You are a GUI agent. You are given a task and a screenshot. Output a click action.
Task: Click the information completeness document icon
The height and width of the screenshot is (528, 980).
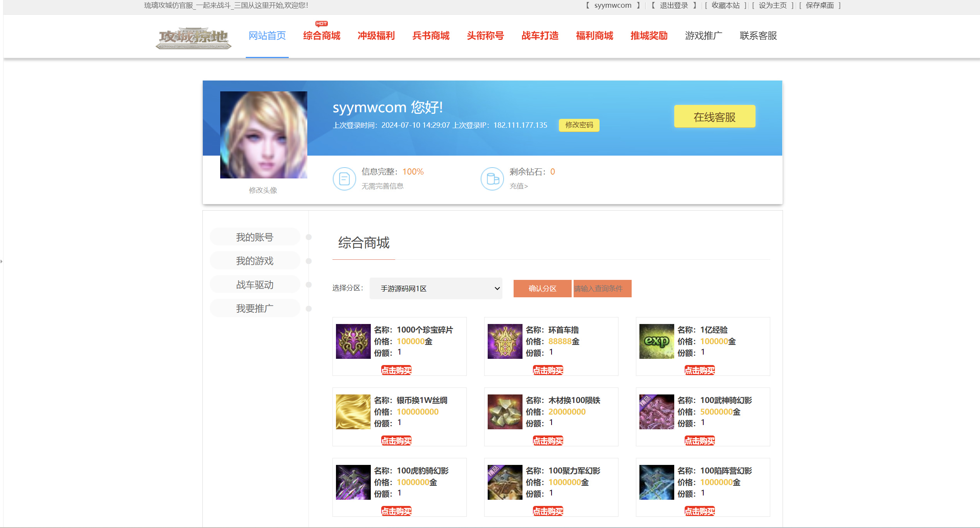(344, 179)
